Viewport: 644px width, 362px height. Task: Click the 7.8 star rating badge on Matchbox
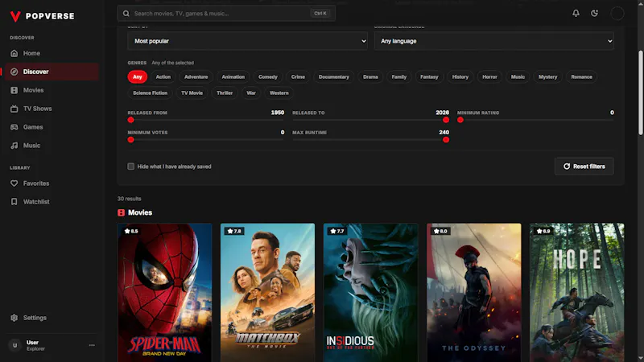pyautogui.click(x=234, y=231)
